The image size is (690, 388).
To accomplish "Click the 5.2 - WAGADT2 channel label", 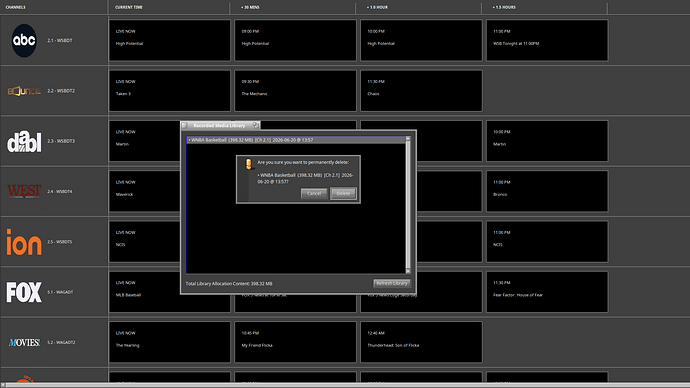I will 61,342.
